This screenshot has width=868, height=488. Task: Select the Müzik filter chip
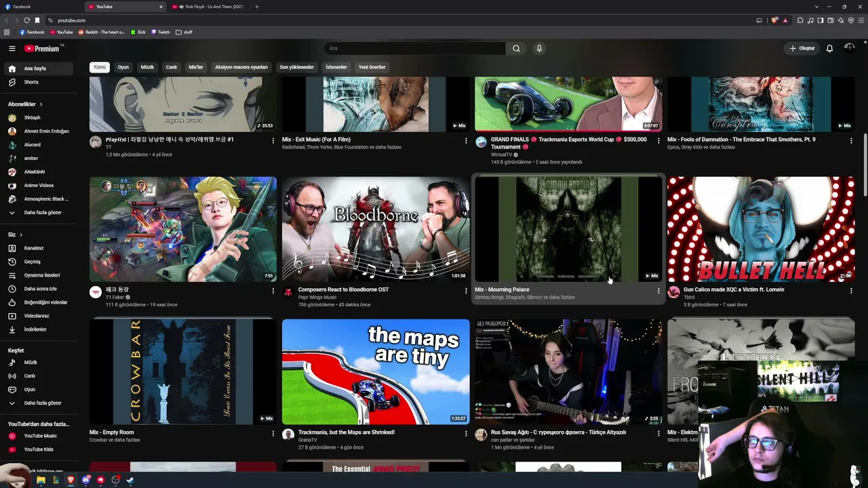(x=147, y=67)
